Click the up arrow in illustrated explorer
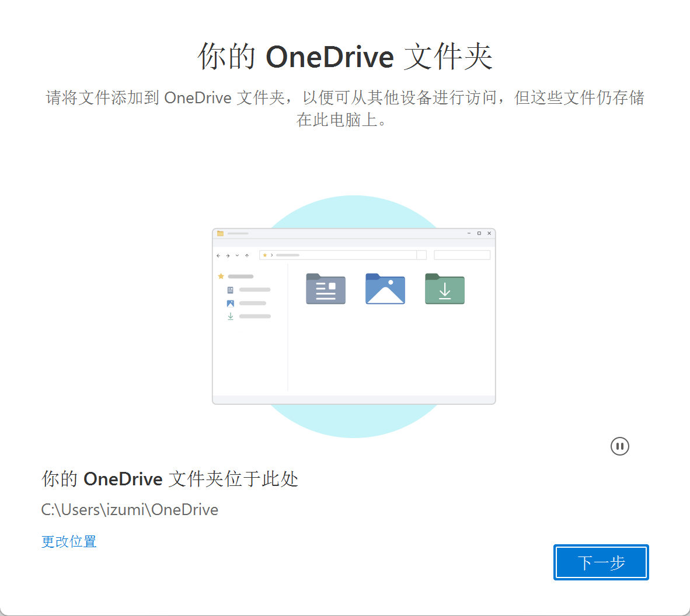Screen dimensions: 690x616 click(247, 256)
